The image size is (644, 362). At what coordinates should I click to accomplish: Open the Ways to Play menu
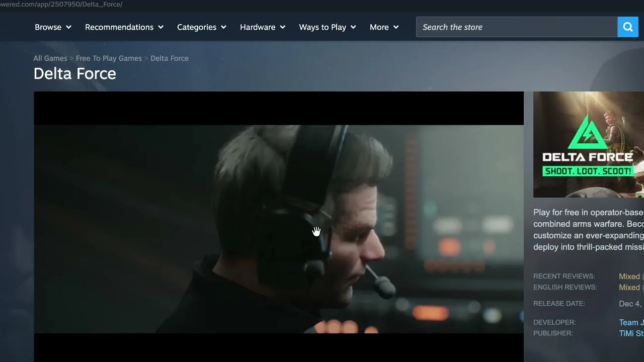tap(328, 27)
